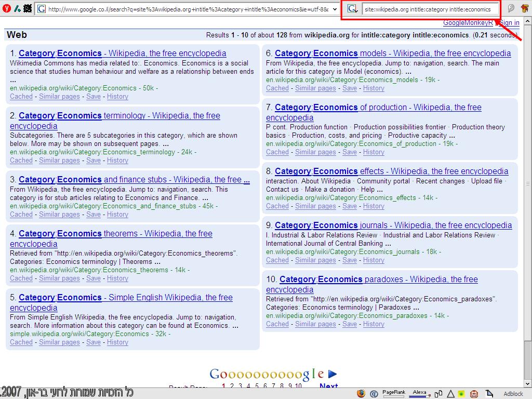This screenshot has width=532, height=399.
Task: Open the GoogleMonkeyR link
Action: 468,23
